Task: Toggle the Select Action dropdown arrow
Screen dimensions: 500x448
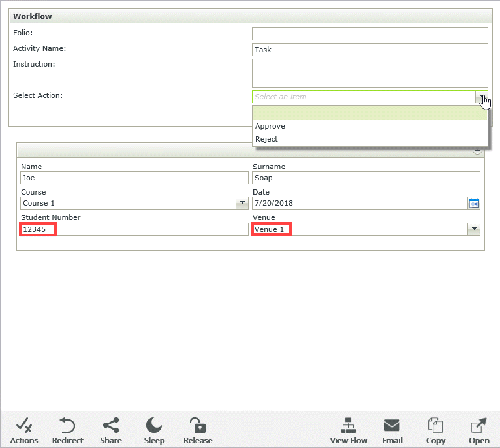Action: (482, 97)
